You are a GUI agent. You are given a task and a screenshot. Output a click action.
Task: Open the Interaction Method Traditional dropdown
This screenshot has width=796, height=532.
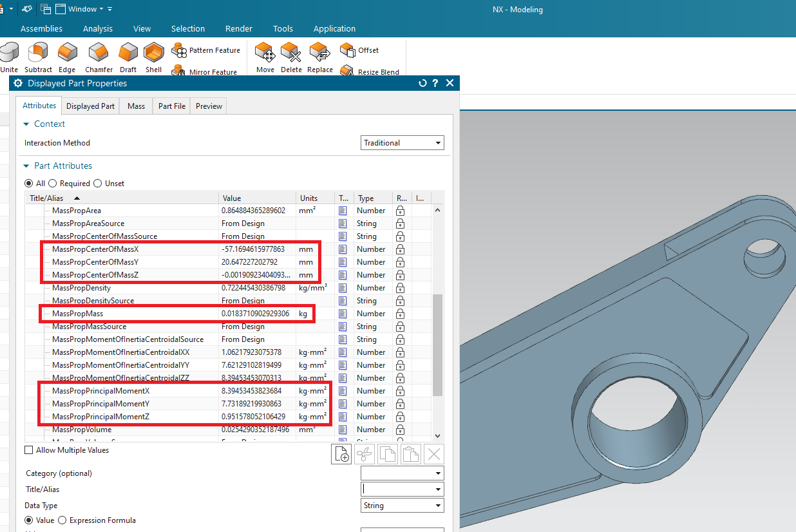(x=403, y=143)
